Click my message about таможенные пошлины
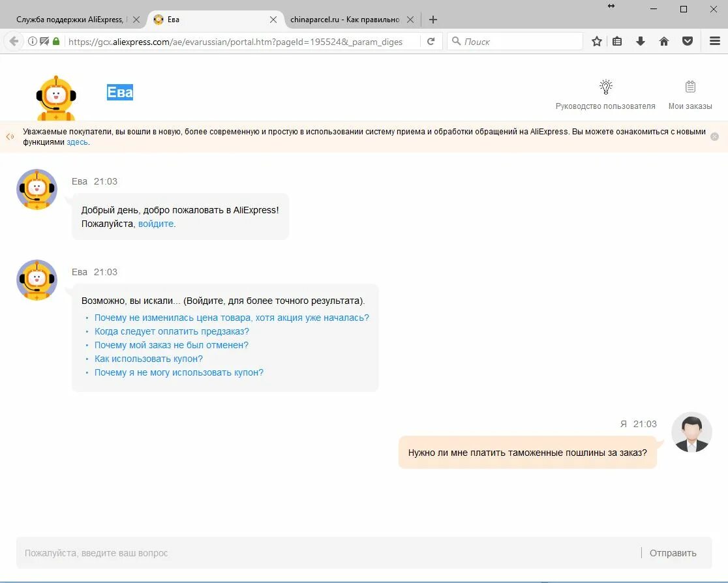This screenshot has height=583, width=728. [528, 453]
